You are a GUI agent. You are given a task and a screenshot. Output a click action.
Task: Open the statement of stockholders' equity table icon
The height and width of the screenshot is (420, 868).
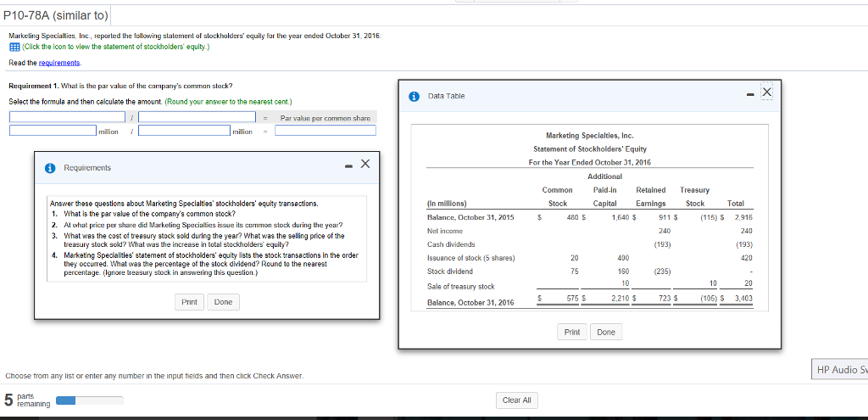click(13, 48)
